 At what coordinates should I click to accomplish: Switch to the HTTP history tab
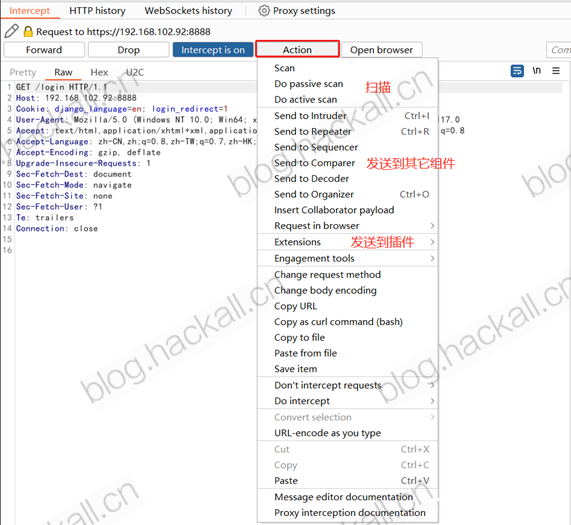[97, 11]
